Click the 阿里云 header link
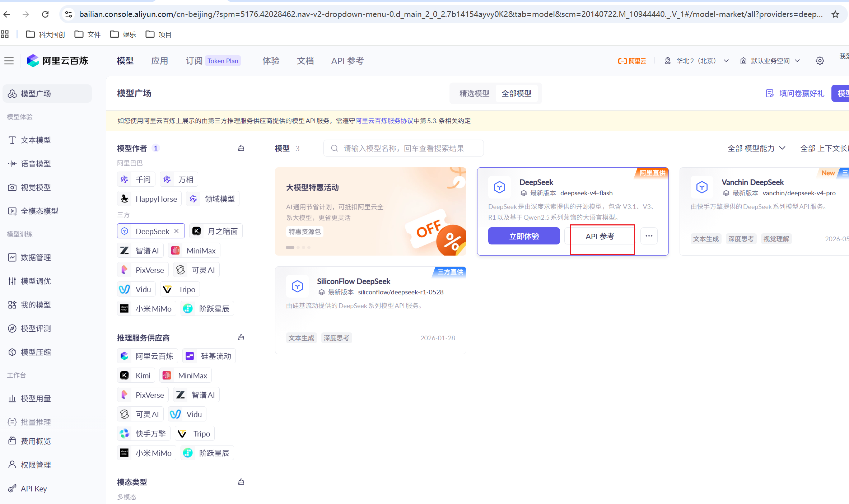Viewport: 849px width, 504px height. (x=632, y=61)
